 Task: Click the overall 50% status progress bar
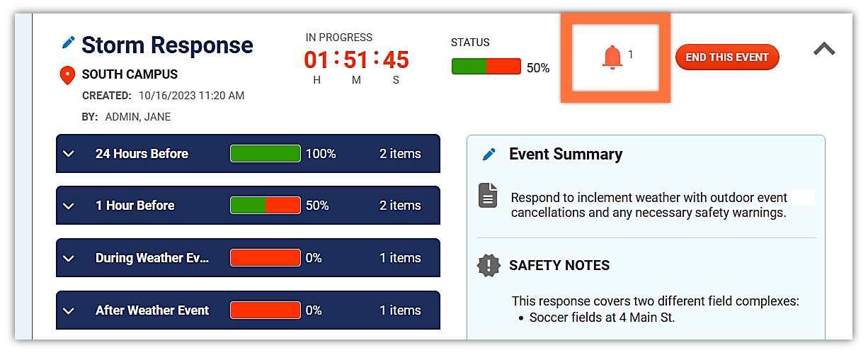pos(486,67)
